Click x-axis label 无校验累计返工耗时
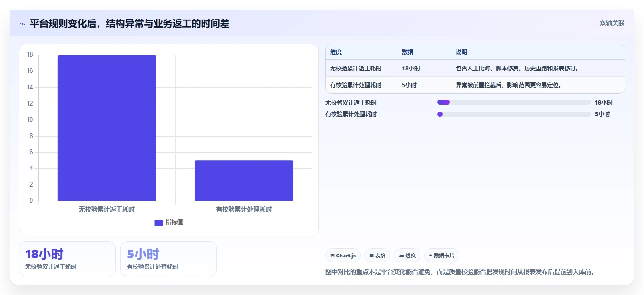The image size is (644, 295). pyautogui.click(x=107, y=209)
